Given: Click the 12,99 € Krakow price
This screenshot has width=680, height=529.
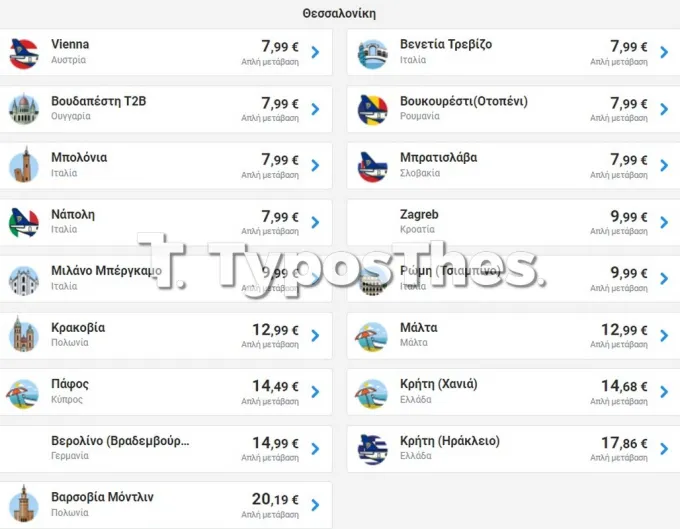Looking at the screenshot, I should (275, 330).
